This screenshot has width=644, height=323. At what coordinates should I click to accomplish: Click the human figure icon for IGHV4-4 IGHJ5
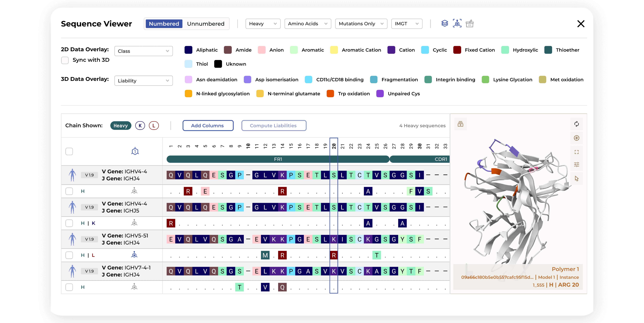[72, 207]
